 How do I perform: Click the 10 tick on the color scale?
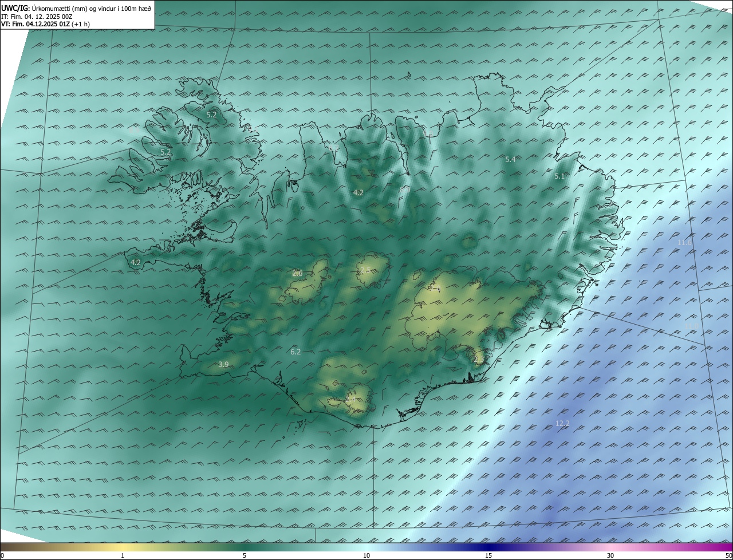point(366,556)
